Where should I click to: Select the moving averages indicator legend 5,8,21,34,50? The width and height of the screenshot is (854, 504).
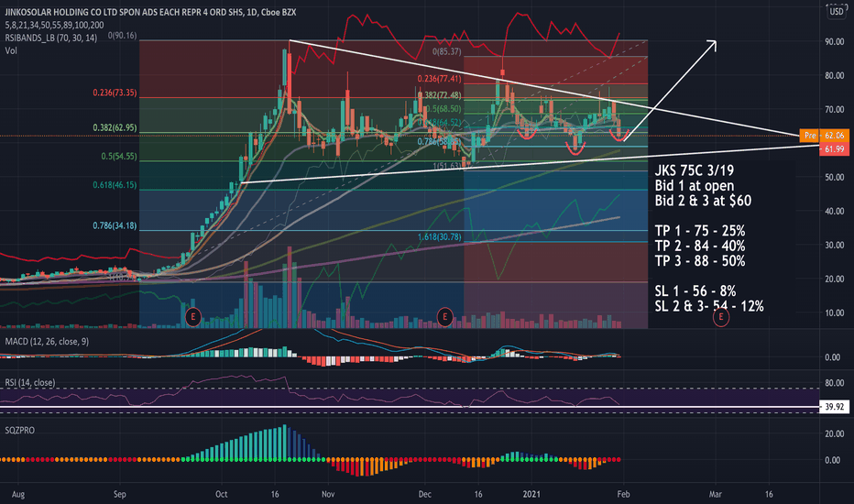click(54, 25)
